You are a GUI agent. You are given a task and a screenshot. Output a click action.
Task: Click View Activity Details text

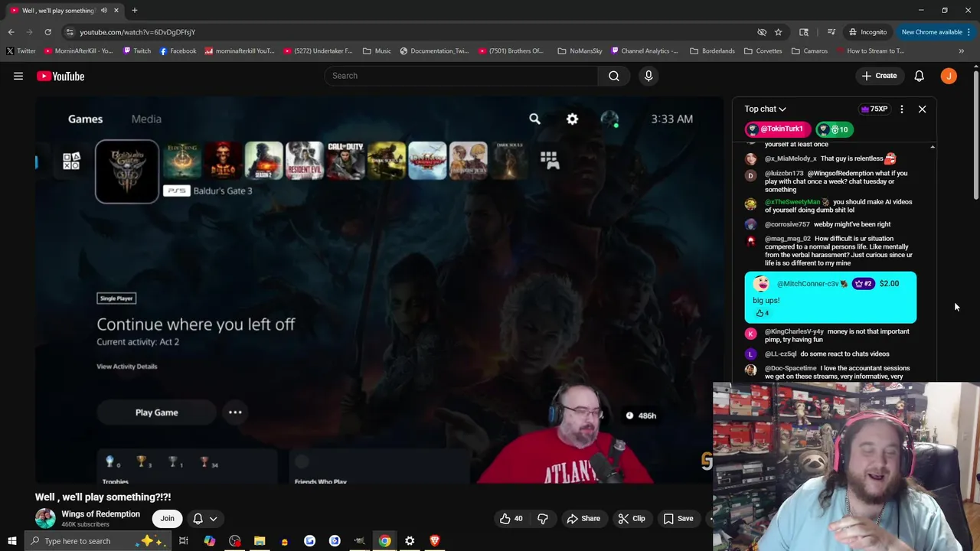click(127, 367)
